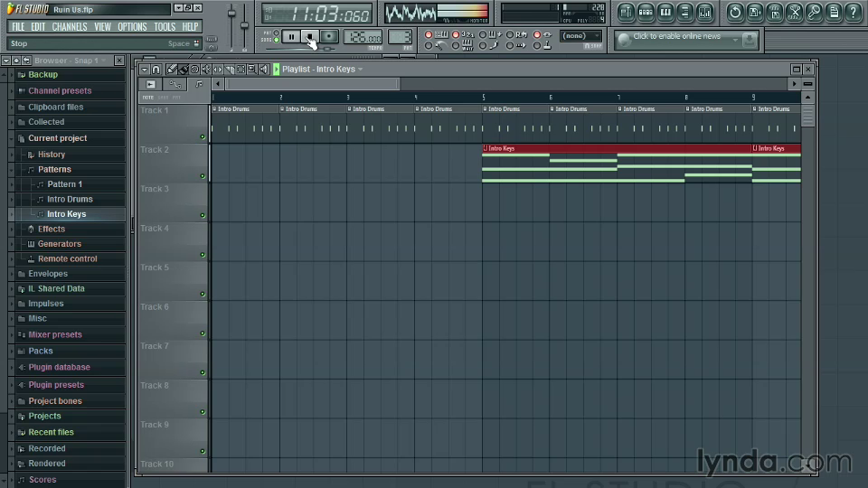
Task: Click the magnet snap icon in Playlist
Action: tap(156, 70)
